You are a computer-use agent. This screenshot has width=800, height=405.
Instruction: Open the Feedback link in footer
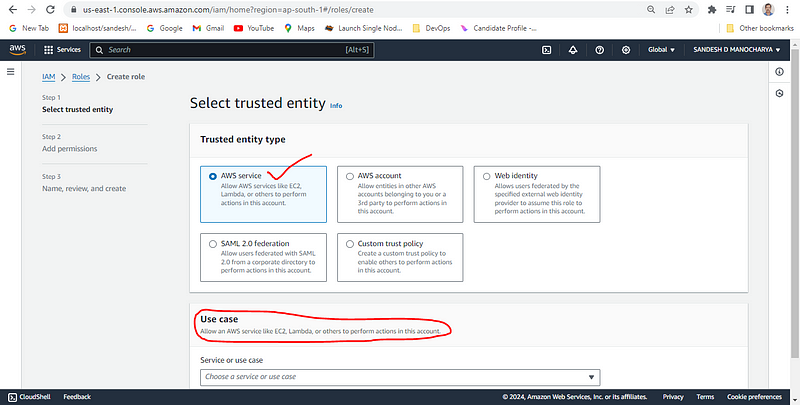pos(77,397)
